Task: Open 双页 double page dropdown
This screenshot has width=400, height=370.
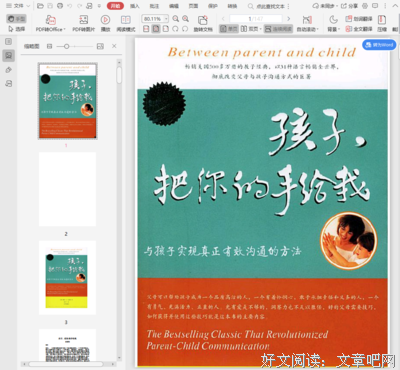Action: pyautogui.click(x=250, y=29)
